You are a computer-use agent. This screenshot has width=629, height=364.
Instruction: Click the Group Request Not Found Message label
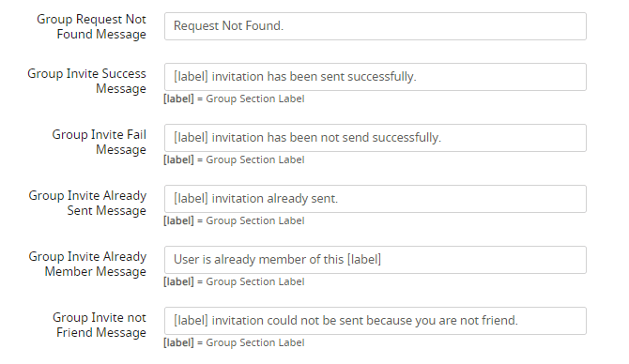point(91,26)
